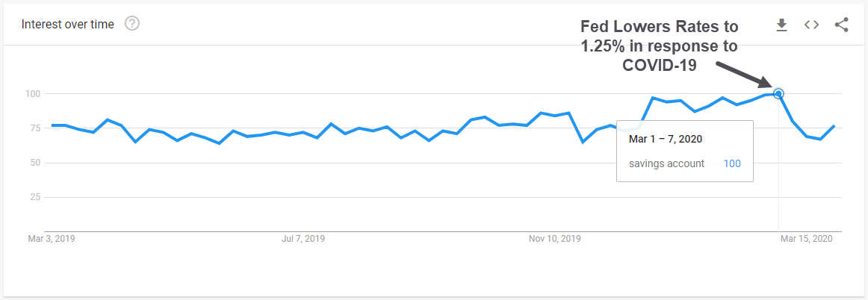Click the 100 label on the y-axis
Viewport: 868px width, 300px height.
(x=32, y=93)
